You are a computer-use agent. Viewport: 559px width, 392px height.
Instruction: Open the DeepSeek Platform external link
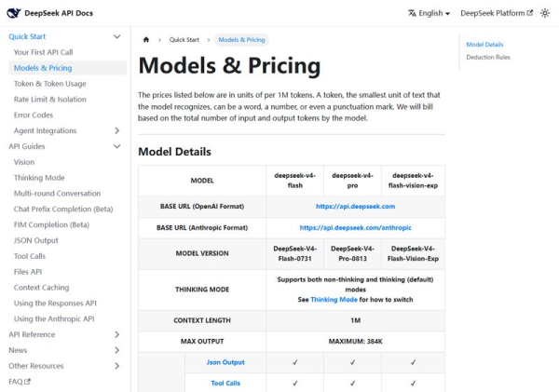pyautogui.click(x=497, y=13)
